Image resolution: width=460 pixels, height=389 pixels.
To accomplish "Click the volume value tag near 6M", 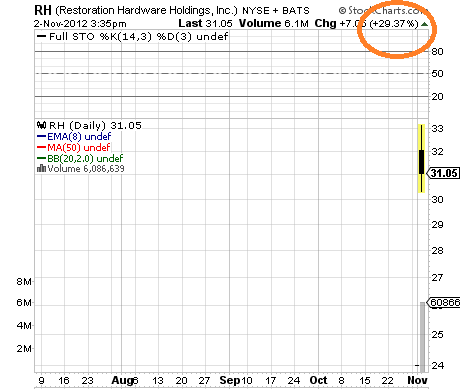I will pyautogui.click(x=444, y=302).
